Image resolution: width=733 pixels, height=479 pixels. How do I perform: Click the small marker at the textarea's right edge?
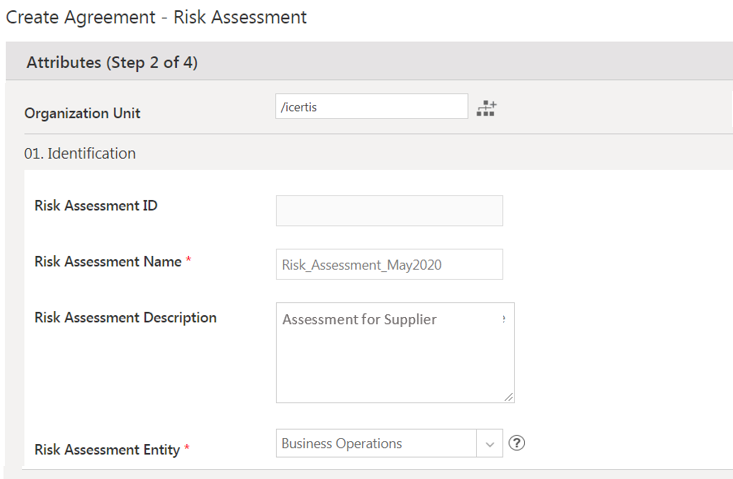point(503,319)
